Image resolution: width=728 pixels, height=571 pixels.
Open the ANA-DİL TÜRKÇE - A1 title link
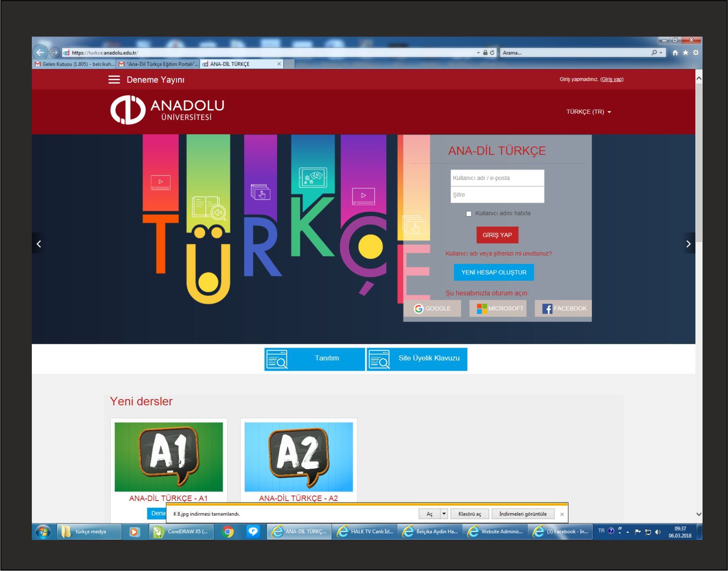pos(168,498)
